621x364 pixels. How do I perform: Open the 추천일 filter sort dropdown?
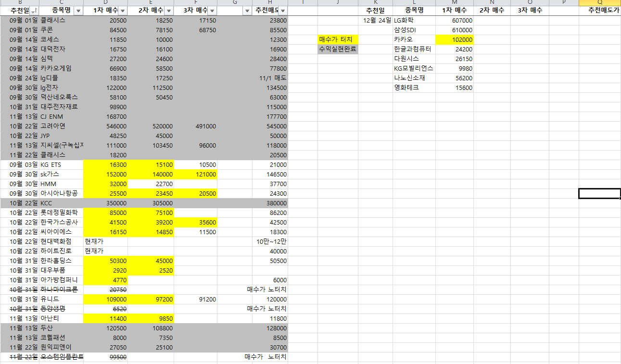tap(35, 11)
